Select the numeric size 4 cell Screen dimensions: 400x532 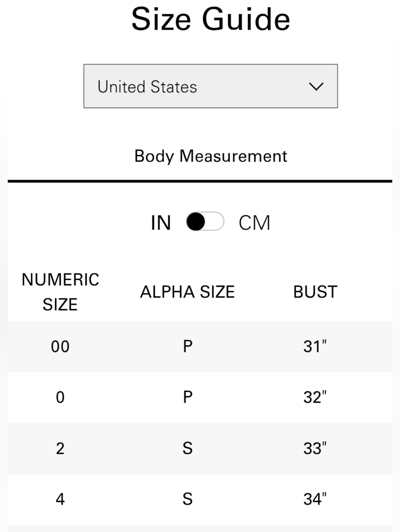[60, 499]
